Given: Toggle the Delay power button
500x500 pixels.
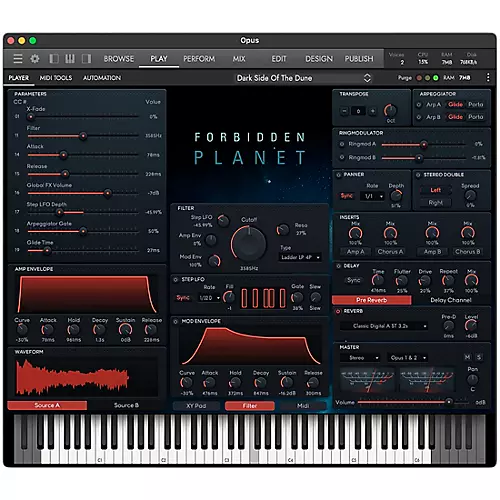Looking at the screenshot, I should coord(339,266).
